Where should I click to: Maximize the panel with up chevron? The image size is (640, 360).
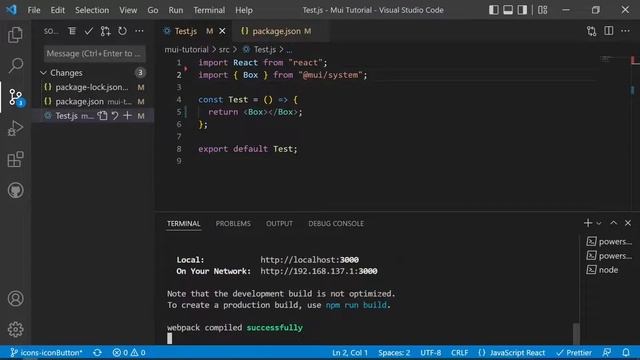point(613,223)
